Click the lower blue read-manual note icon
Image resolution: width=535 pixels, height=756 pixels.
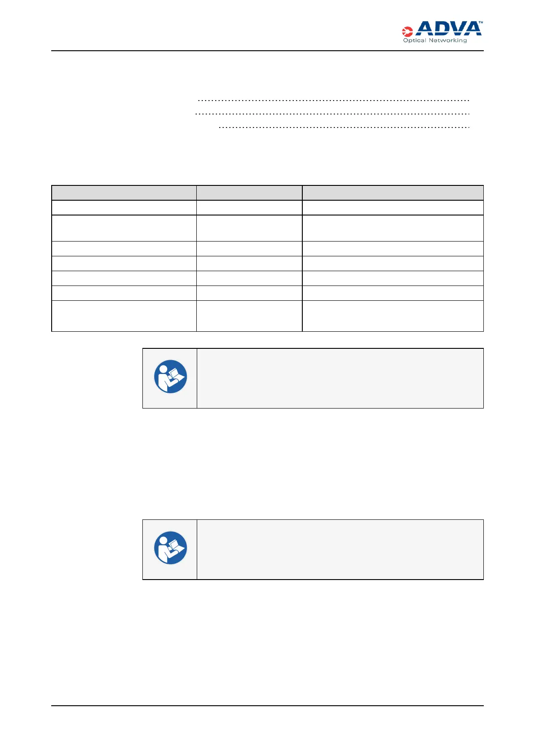(170, 548)
